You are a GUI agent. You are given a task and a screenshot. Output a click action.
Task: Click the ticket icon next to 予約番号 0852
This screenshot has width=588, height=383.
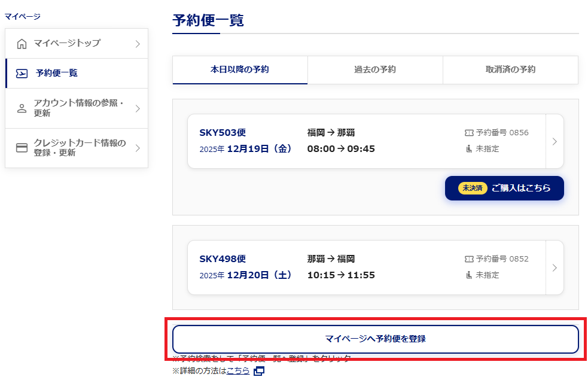coord(469,259)
